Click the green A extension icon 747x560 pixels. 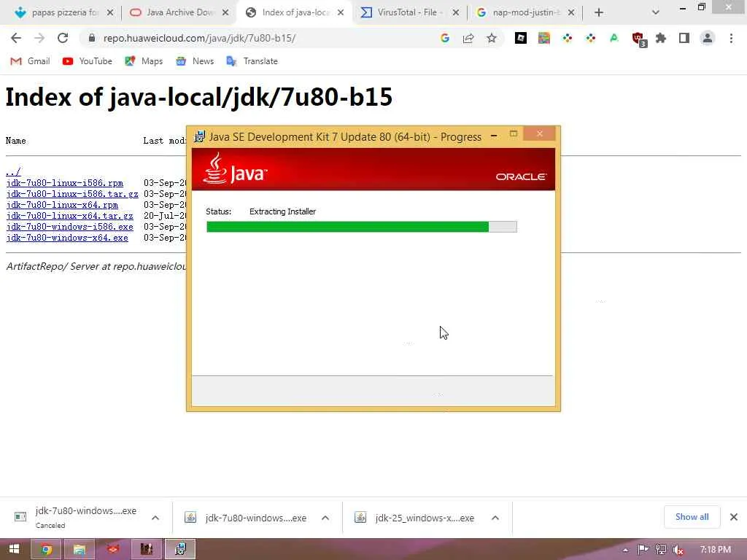pos(614,38)
